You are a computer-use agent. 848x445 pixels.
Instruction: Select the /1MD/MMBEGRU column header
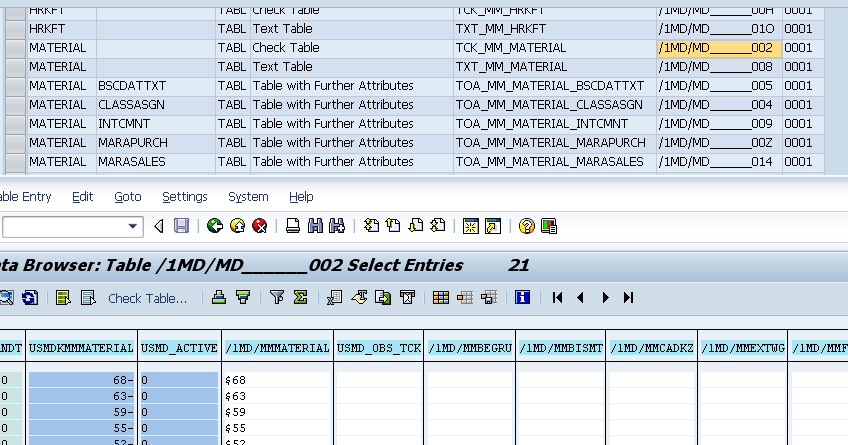pos(470,348)
